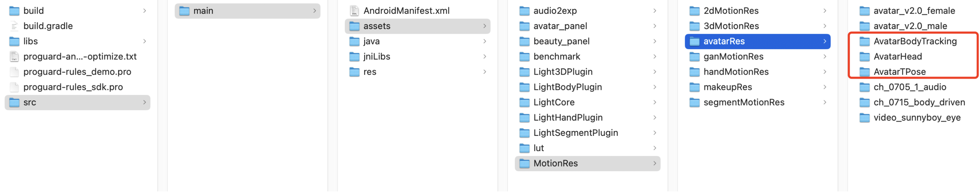Click the AndroidManifest.xml file icon
Image resolution: width=980 pixels, height=192 pixels.
pos(354,11)
